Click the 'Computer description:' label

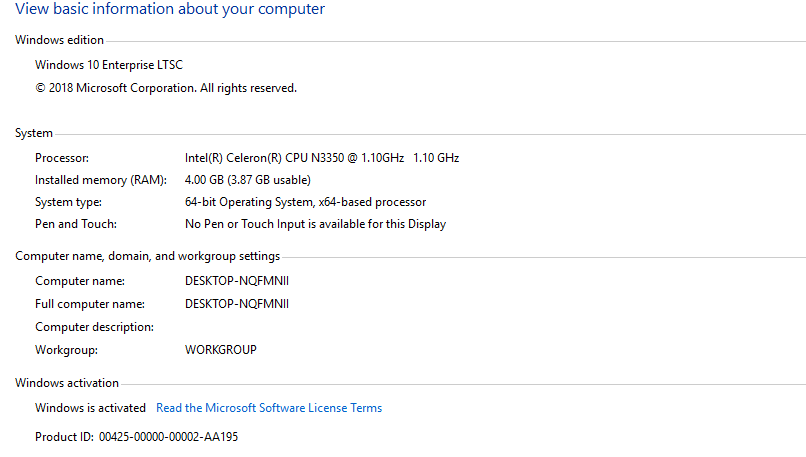[x=94, y=327]
